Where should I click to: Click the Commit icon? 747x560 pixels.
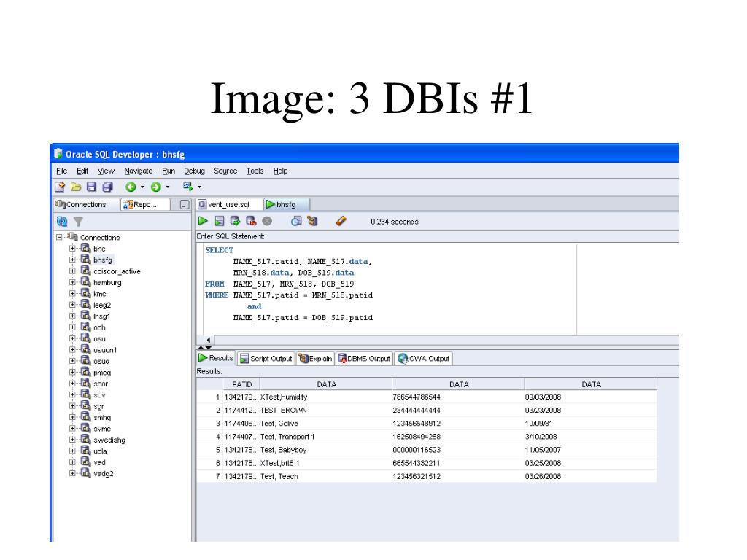(x=236, y=221)
